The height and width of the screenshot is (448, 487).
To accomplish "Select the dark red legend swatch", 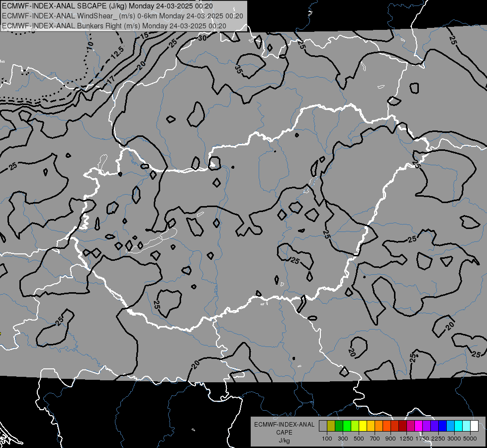I will pyautogui.click(x=403, y=426).
